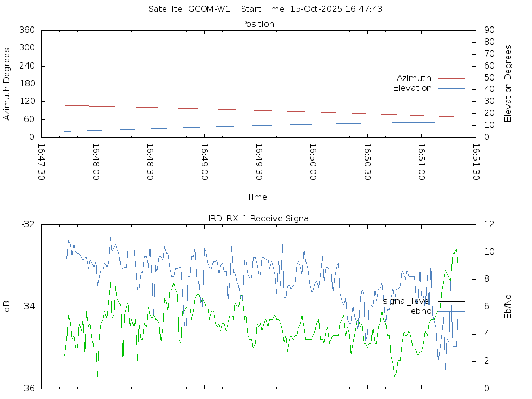532x399 pixels.
Task: Click the 16:47:30 time tick label
Action: pyautogui.click(x=42, y=162)
